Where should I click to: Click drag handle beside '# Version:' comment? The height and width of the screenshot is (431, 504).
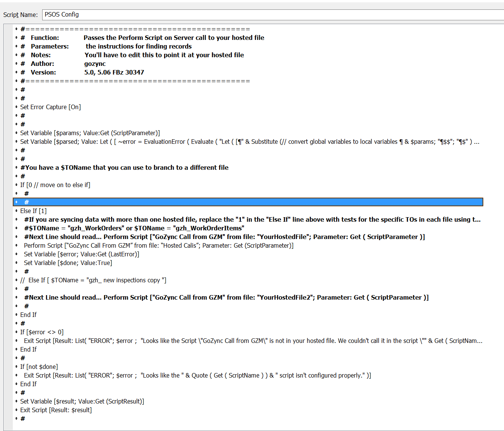tap(16, 72)
